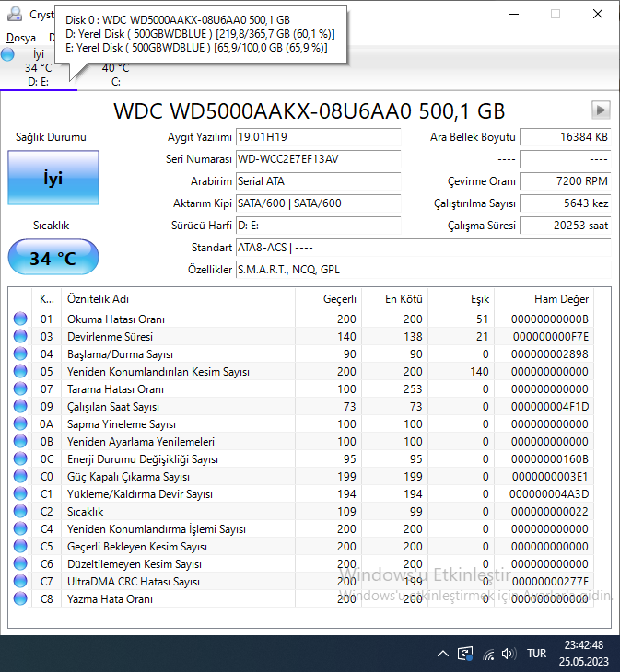Click the Sürücü Harfi field D: E:

coord(318,226)
